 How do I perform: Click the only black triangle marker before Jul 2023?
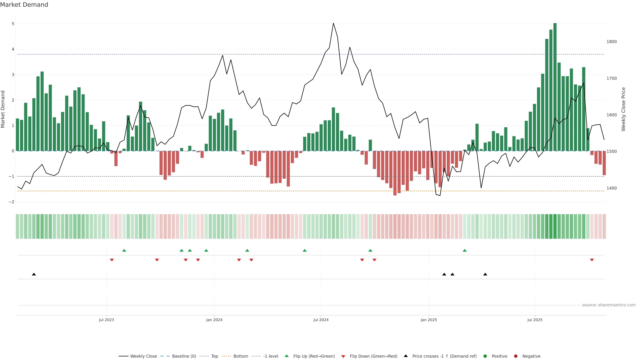tap(34, 274)
